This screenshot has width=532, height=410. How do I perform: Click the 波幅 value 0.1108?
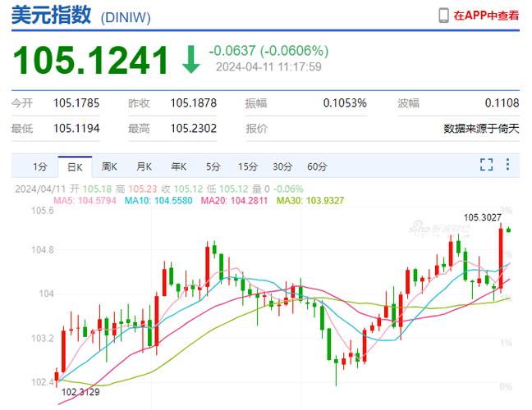tap(502, 103)
